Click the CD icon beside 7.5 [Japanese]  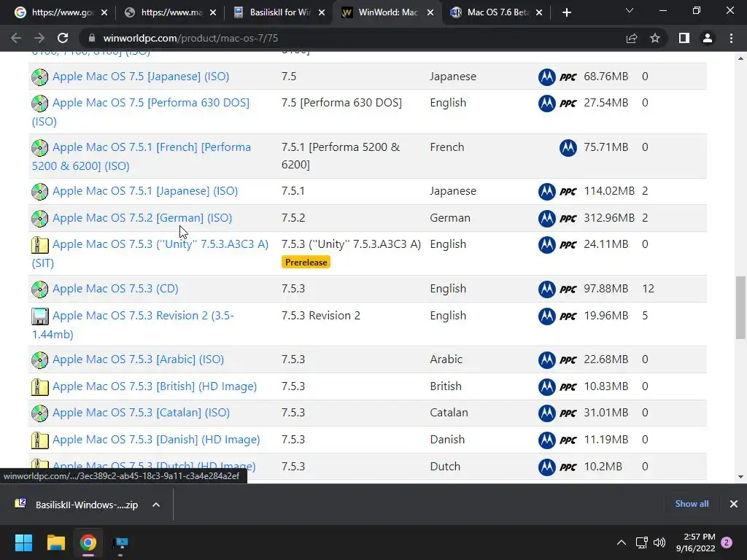40,77
